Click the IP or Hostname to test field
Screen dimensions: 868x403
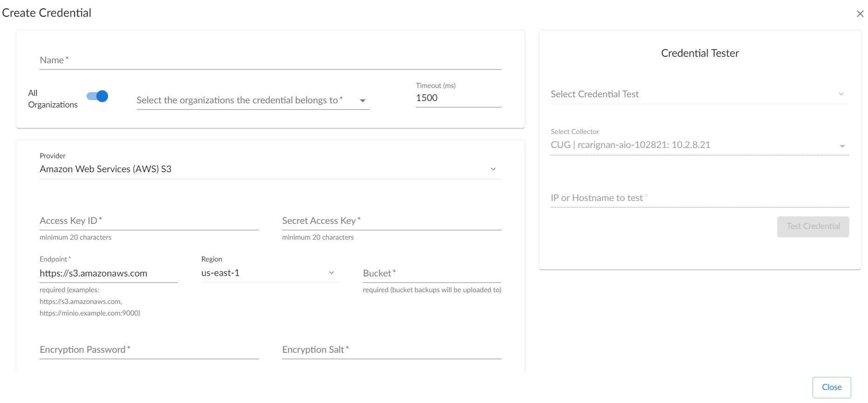[699, 198]
